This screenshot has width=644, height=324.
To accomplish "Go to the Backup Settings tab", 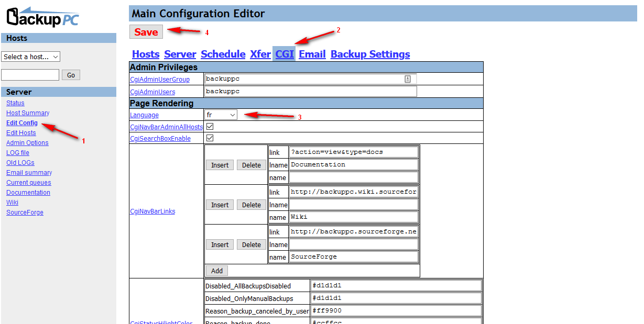I will [370, 54].
